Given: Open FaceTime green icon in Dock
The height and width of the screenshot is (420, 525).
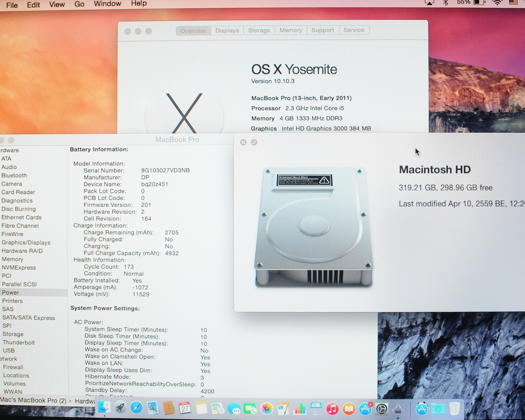Looking at the screenshot, I should (x=250, y=408).
